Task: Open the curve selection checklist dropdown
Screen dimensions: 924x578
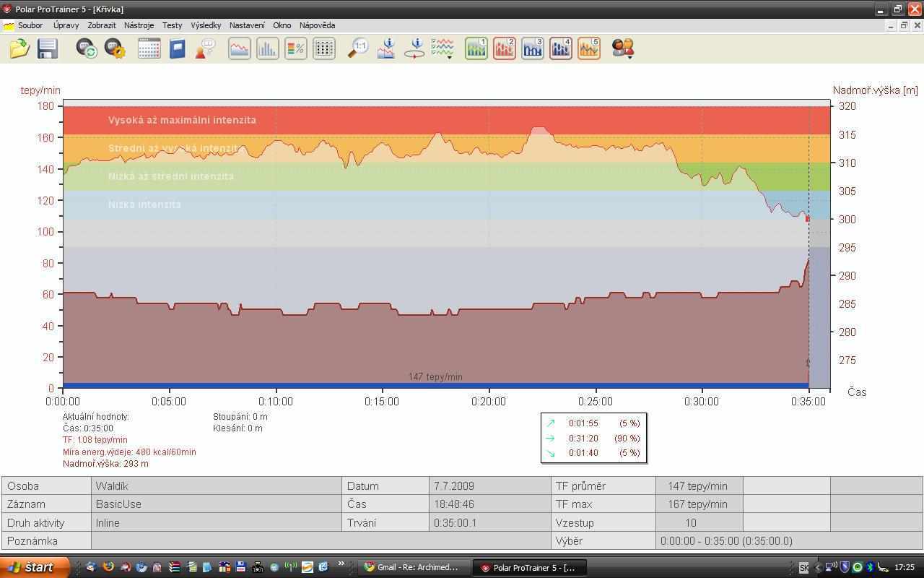Action: click(443, 48)
